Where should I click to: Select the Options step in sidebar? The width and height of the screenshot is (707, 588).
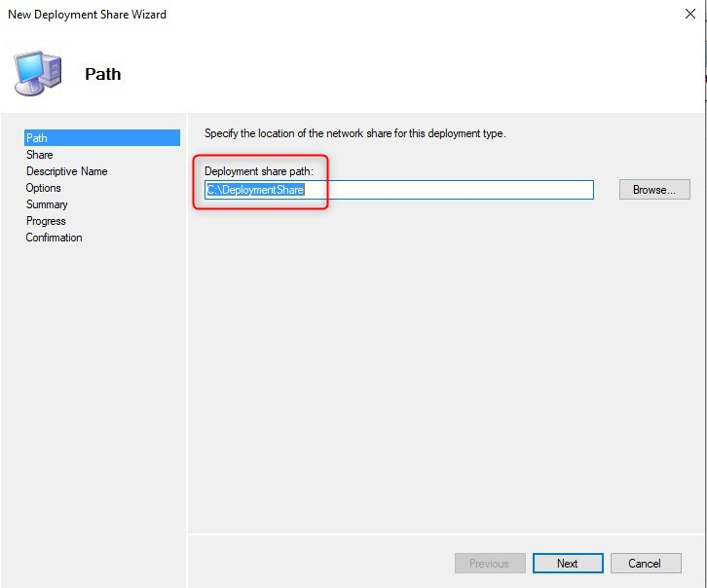point(43,188)
